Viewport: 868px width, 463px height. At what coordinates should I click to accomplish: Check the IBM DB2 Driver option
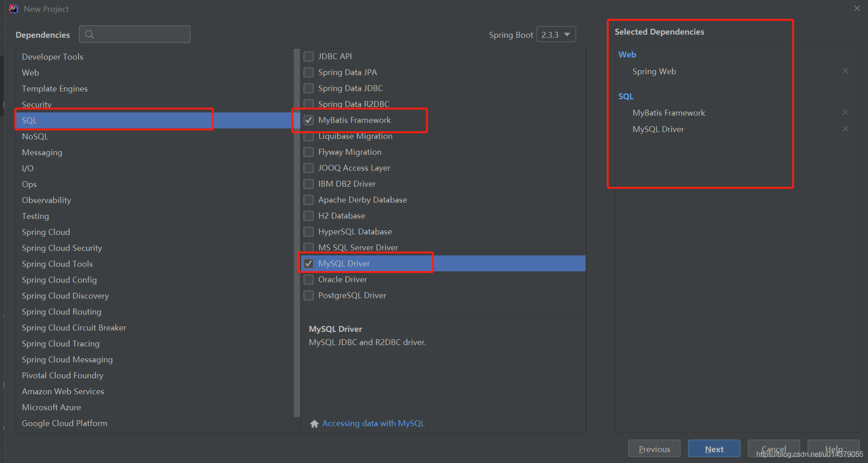tap(309, 184)
